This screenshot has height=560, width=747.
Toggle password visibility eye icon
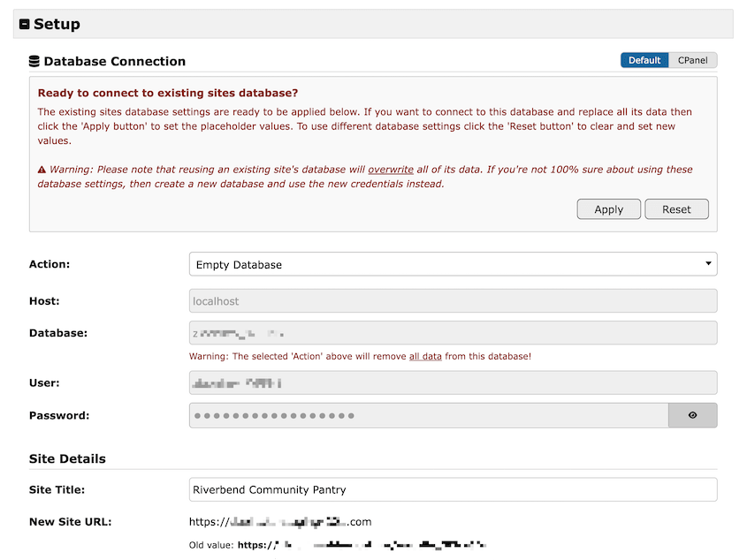(693, 416)
